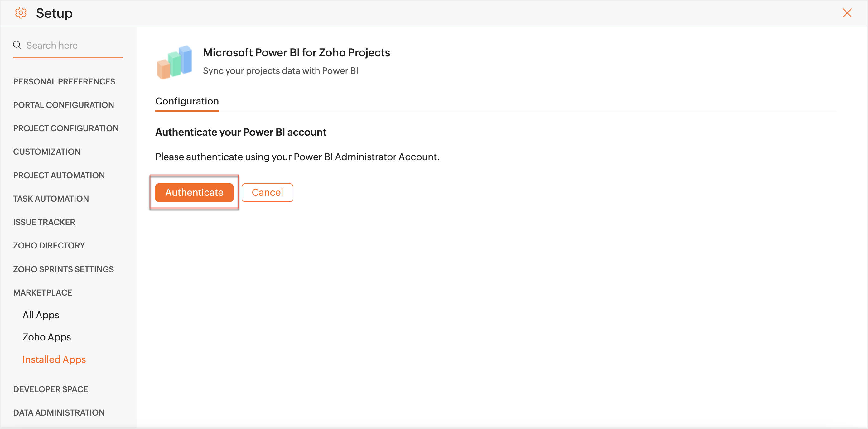Screen dimensions: 868x429
Task: Click the Power BI chart logo
Action: pyautogui.click(x=175, y=62)
